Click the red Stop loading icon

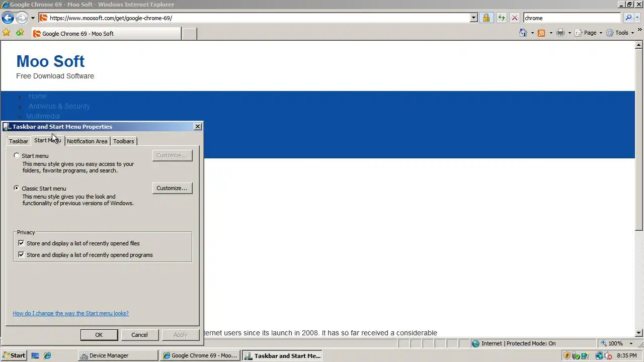(514, 18)
